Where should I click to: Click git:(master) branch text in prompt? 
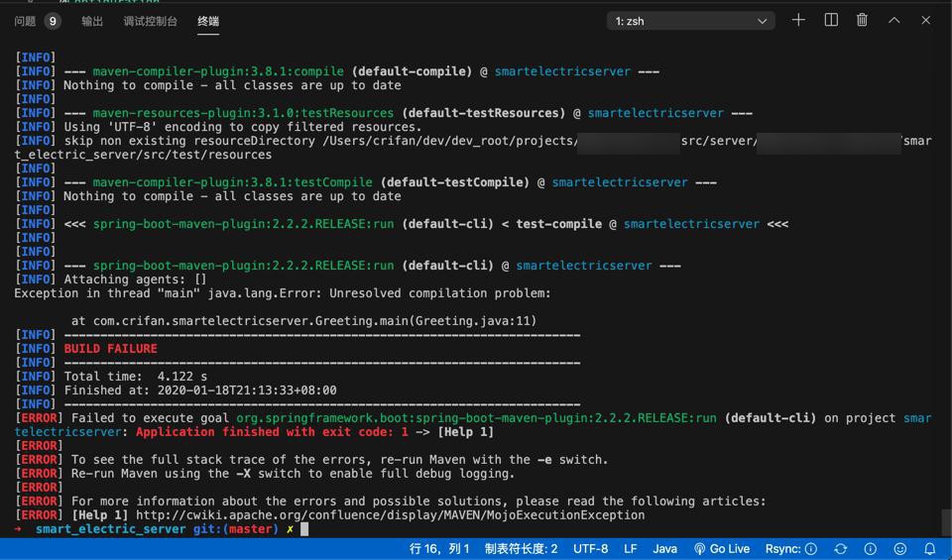(236, 529)
